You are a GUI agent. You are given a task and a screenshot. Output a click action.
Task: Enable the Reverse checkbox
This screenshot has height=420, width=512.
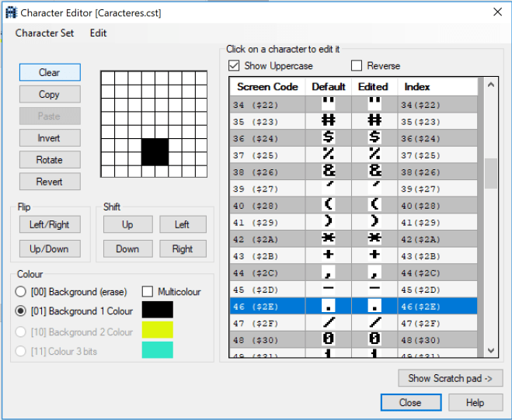[x=357, y=66]
